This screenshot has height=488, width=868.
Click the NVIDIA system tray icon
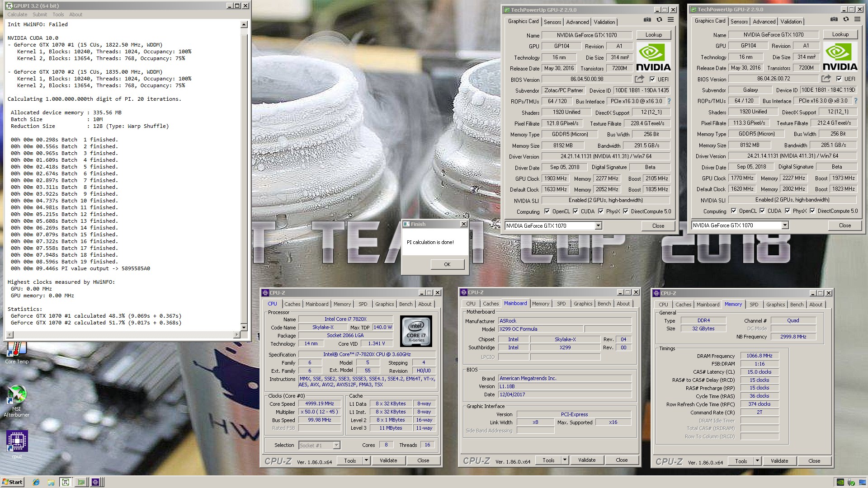point(840,482)
